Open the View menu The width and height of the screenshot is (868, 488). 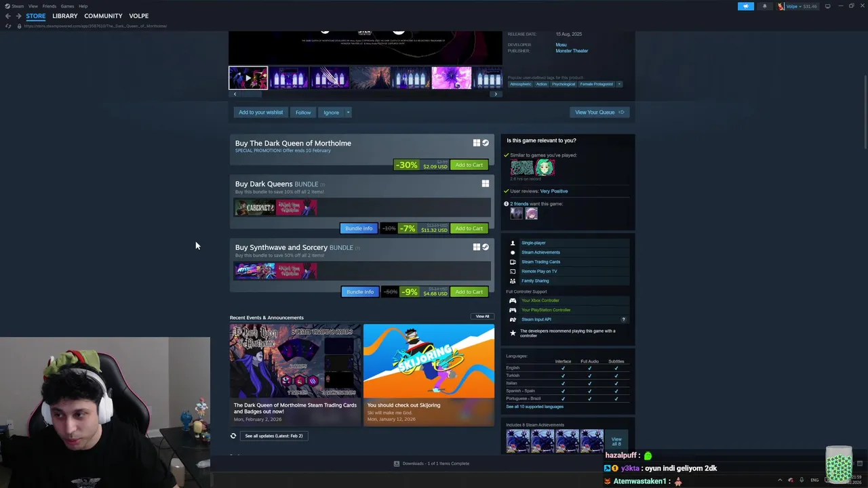pos(33,6)
